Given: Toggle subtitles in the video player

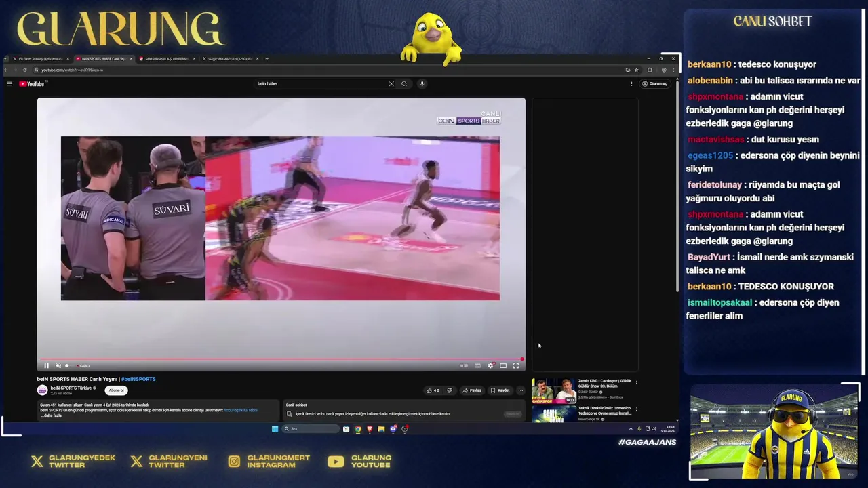Looking at the screenshot, I should (x=477, y=366).
